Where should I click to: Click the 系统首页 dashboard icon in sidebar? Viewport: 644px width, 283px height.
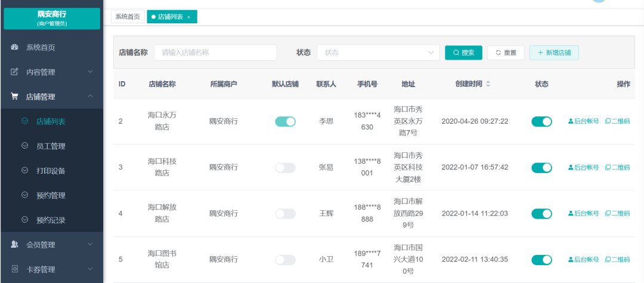coord(15,47)
